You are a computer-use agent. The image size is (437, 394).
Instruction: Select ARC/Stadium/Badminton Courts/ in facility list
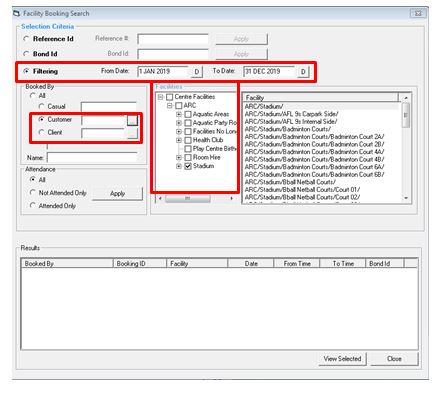click(x=288, y=129)
